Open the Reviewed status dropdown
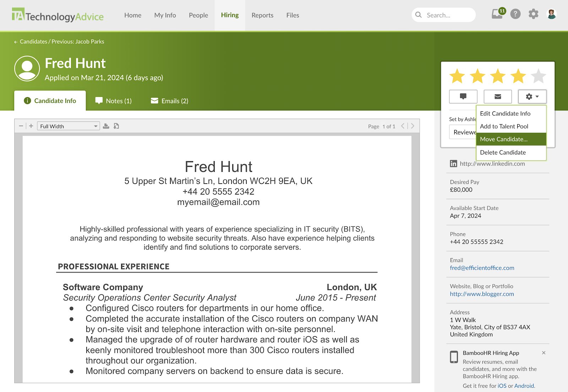 [x=463, y=132]
